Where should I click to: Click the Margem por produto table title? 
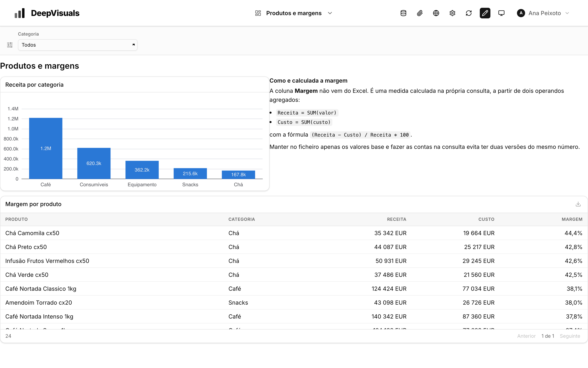(x=33, y=204)
